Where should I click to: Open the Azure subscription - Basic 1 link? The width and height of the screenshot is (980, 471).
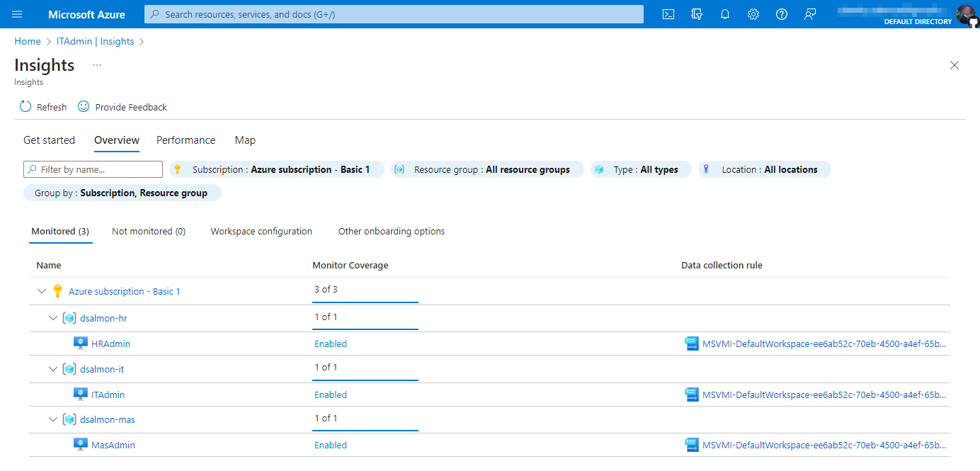point(125,291)
